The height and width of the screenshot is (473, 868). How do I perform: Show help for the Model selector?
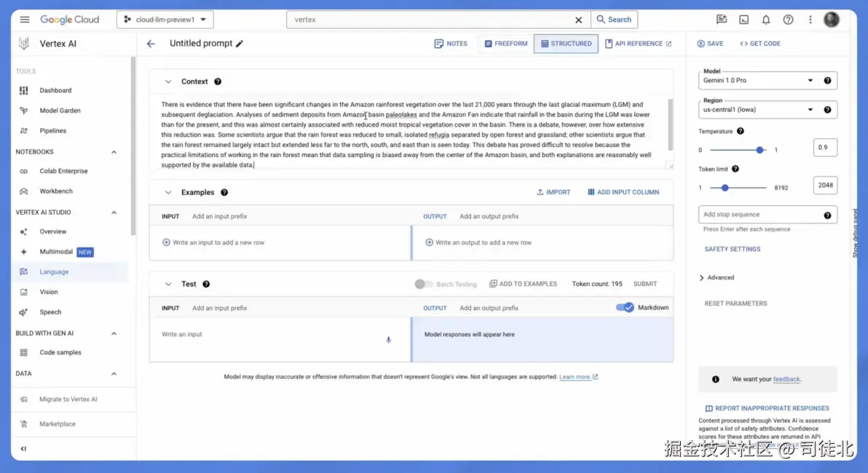pos(827,80)
